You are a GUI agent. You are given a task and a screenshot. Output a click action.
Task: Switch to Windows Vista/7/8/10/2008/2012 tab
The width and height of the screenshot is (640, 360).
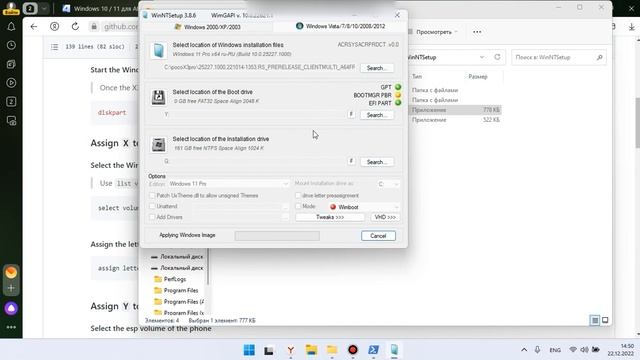tap(340, 26)
